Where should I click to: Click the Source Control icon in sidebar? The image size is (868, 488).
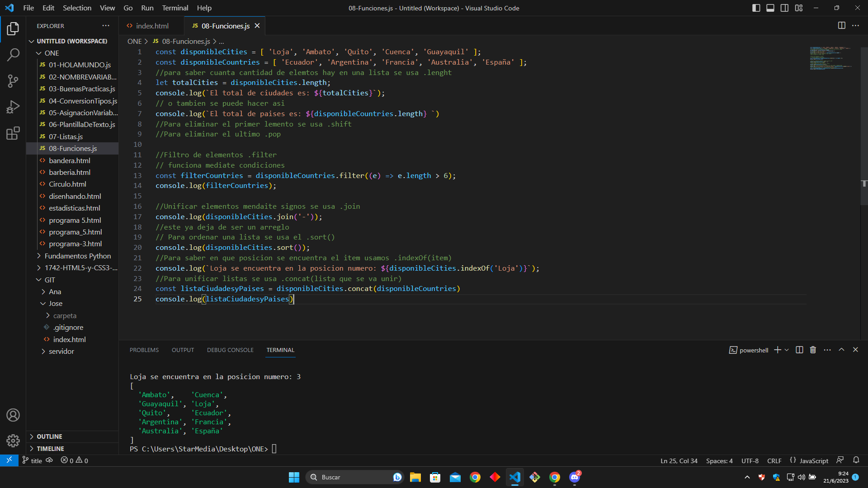13,81
